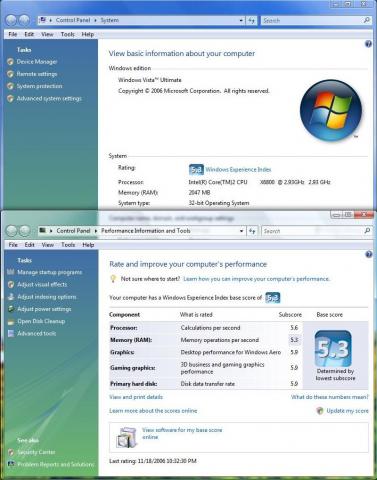Viewport: 377px width, 480px height.
Task: Click Control Panel breadcrumb in System window
Action: point(73,20)
